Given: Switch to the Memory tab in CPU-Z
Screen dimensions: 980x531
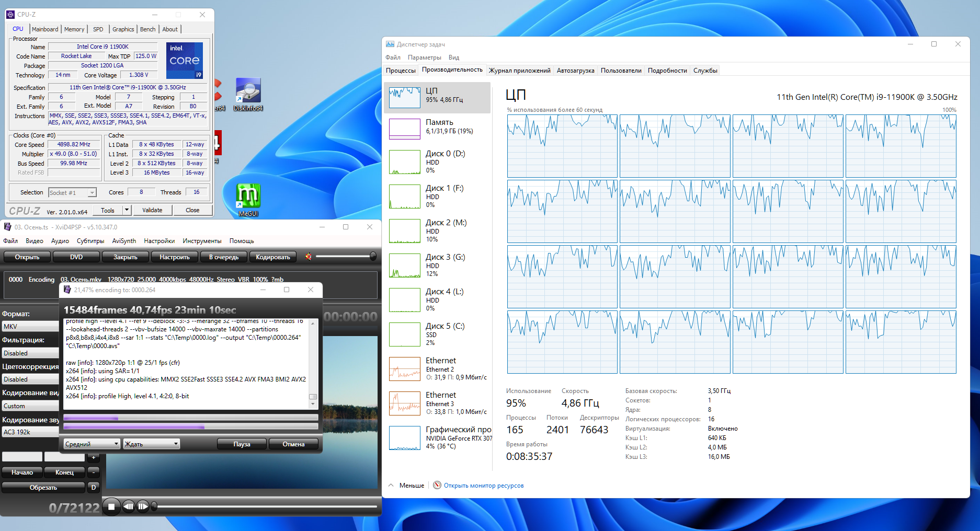Looking at the screenshot, I should (x=74, y=29).
